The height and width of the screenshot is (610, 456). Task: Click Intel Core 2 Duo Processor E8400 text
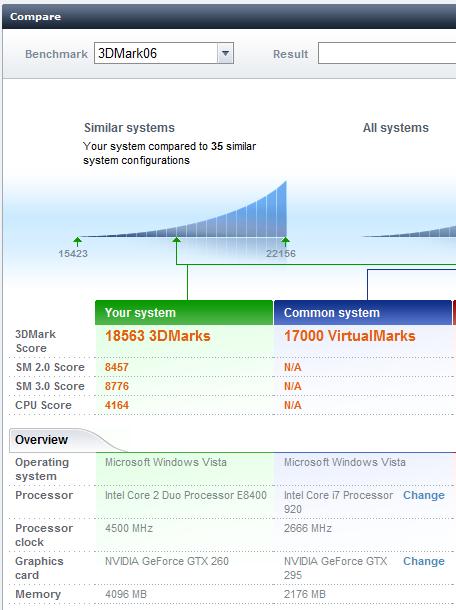click(x=186, y=495)
